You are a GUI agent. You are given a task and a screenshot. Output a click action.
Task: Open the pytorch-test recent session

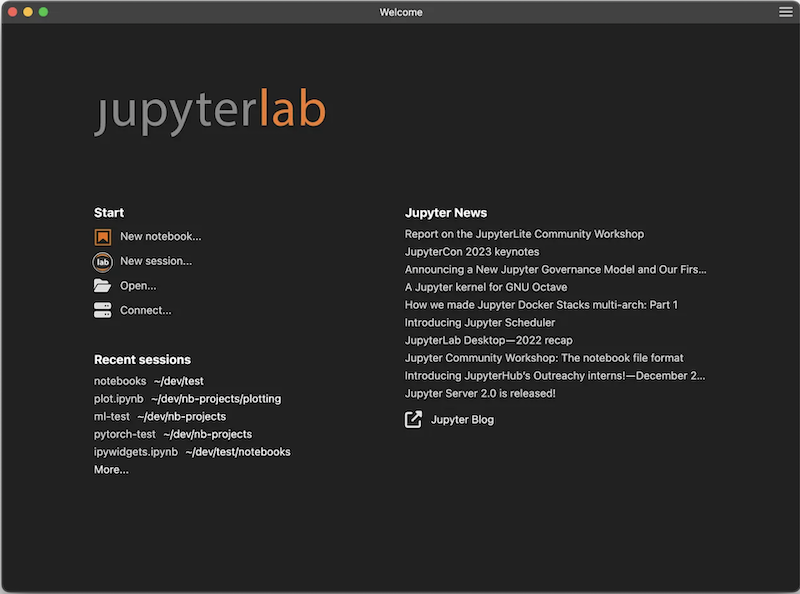(124, 434)
